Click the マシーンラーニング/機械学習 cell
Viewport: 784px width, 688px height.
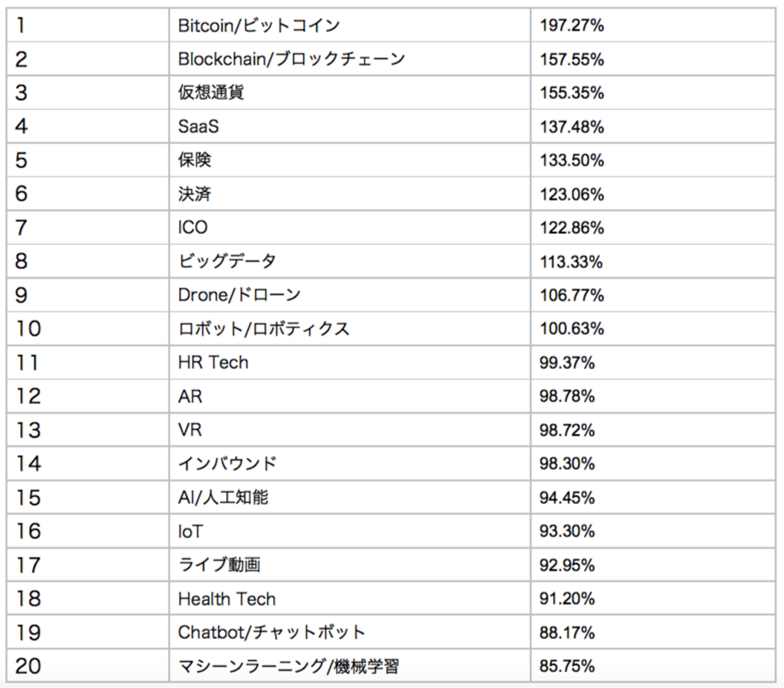(289, 666)
